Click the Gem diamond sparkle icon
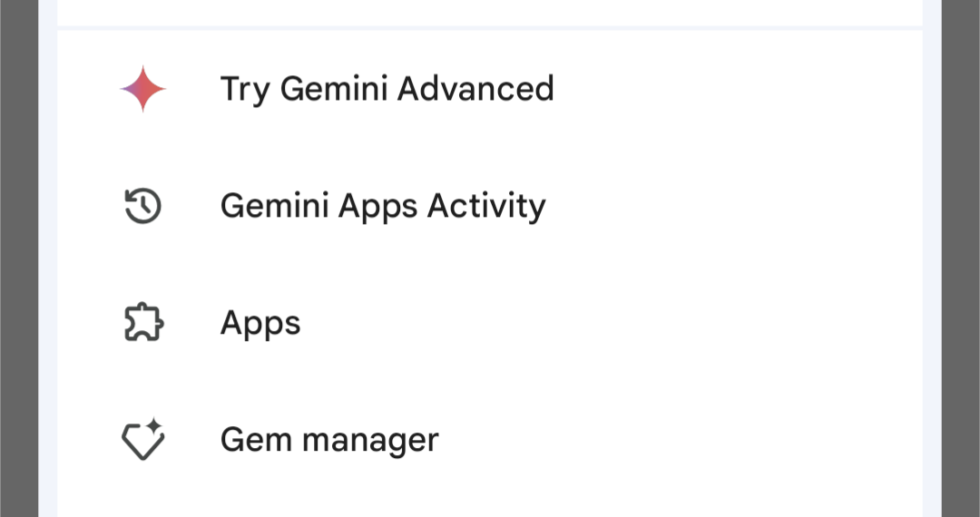980x517 pixels. click(143, 440)
